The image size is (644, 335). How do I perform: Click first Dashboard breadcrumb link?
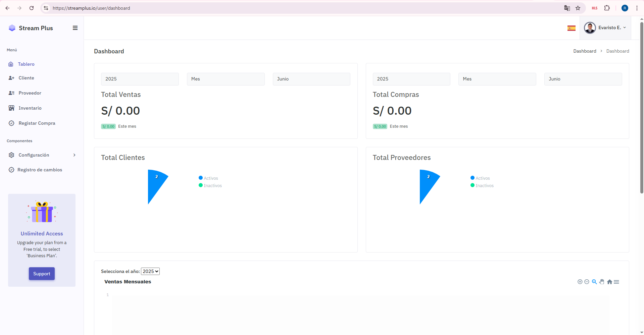[x=585, y=51]
